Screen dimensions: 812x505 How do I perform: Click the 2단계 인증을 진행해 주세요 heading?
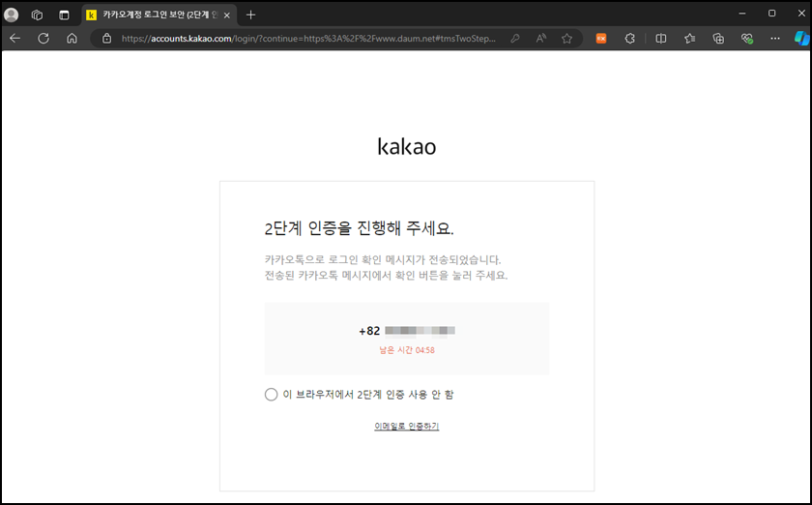pos(359,228)
